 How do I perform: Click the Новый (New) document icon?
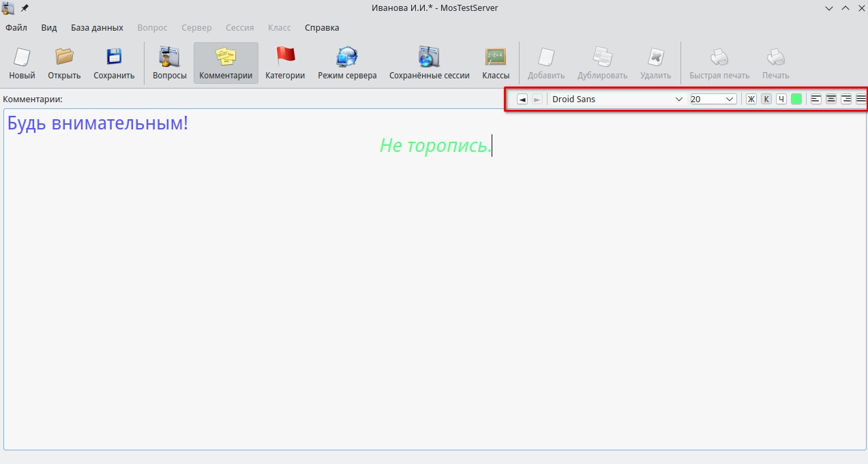22,57
